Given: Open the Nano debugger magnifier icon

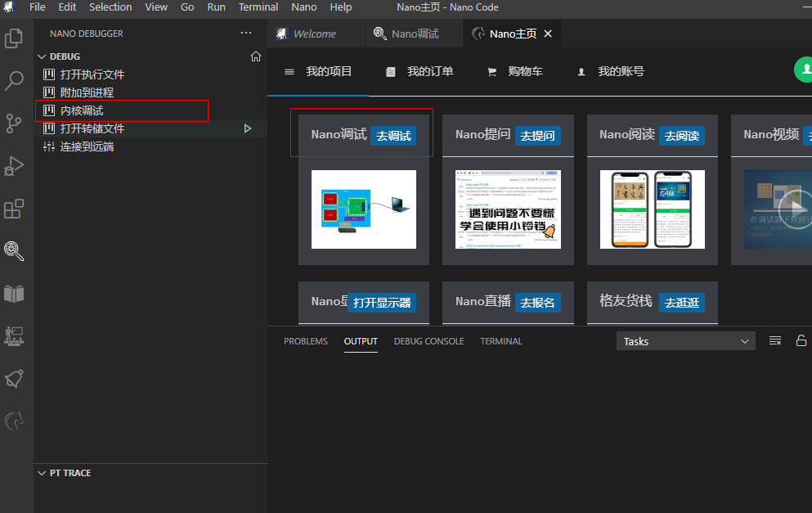Looking at the screenshot, I should coord(14,251).
